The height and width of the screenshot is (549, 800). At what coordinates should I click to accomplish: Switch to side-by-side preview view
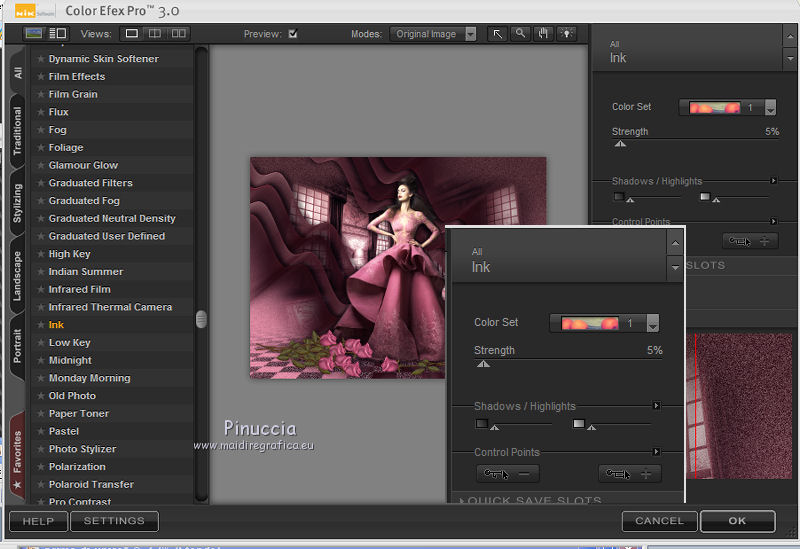coord(179,34)
